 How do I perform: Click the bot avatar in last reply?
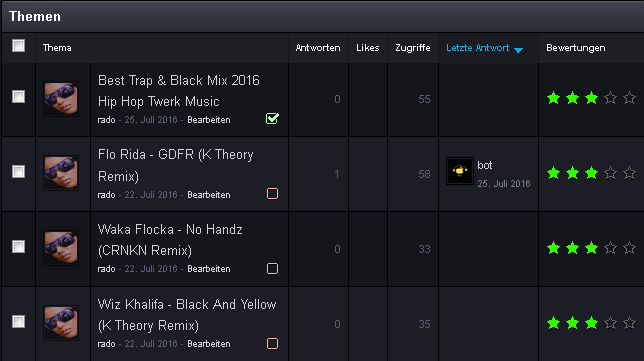[460, 170]
